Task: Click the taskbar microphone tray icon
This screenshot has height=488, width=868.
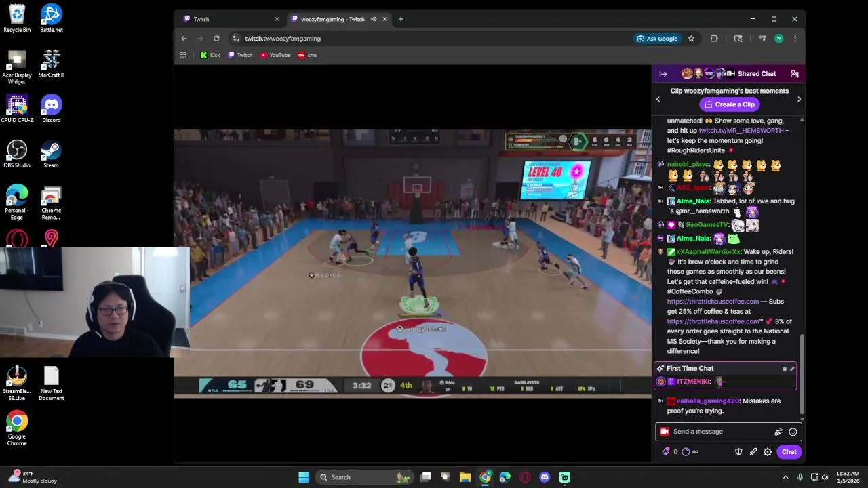Action: tap(800, 477)
